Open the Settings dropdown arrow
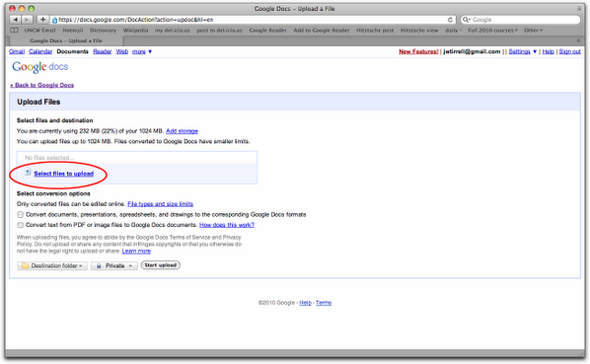590x364 pixels. point(535,51)
